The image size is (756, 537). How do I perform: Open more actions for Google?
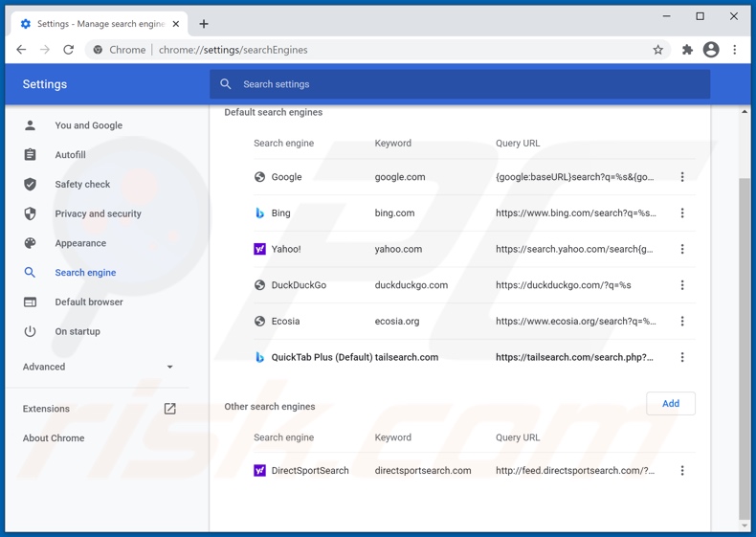tap(681, 177)
